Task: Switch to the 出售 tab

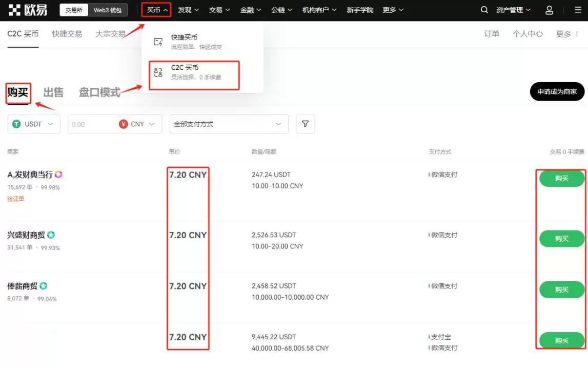Action: (x=54, y=92)
